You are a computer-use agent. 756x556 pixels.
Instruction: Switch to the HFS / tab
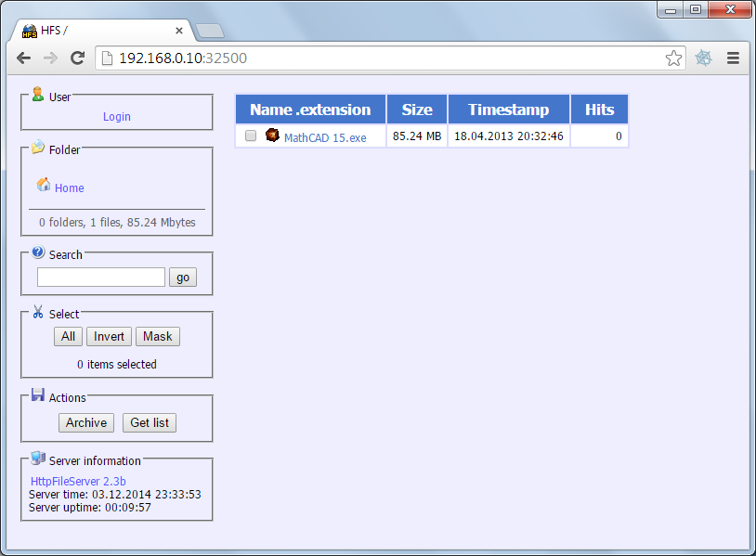tap(102, 31)
